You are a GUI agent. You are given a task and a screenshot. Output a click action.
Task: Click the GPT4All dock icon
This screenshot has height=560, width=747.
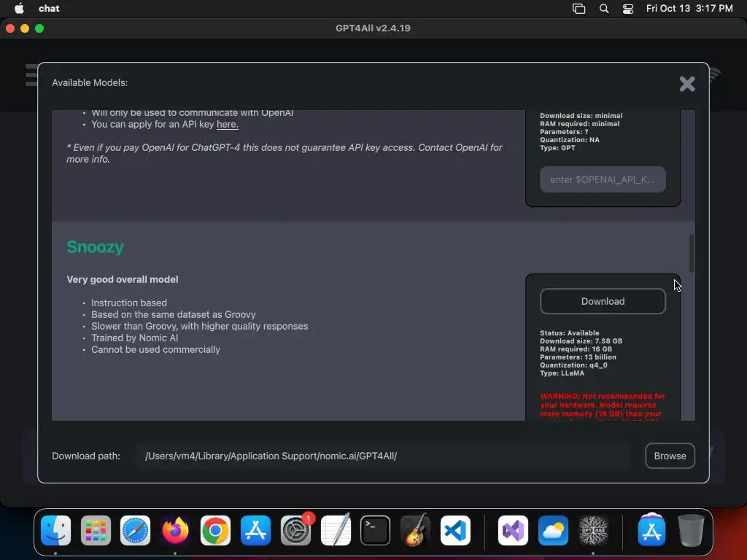(593, 531)
